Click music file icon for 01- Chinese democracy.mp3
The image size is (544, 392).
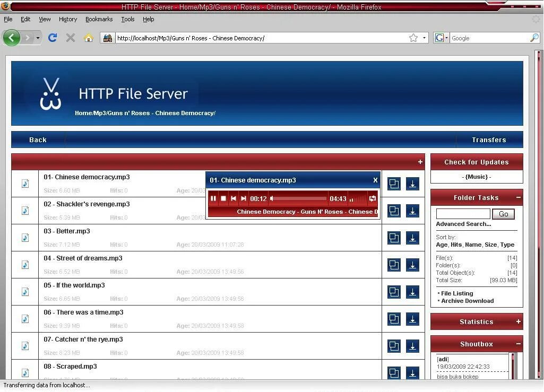click(25, 184)
